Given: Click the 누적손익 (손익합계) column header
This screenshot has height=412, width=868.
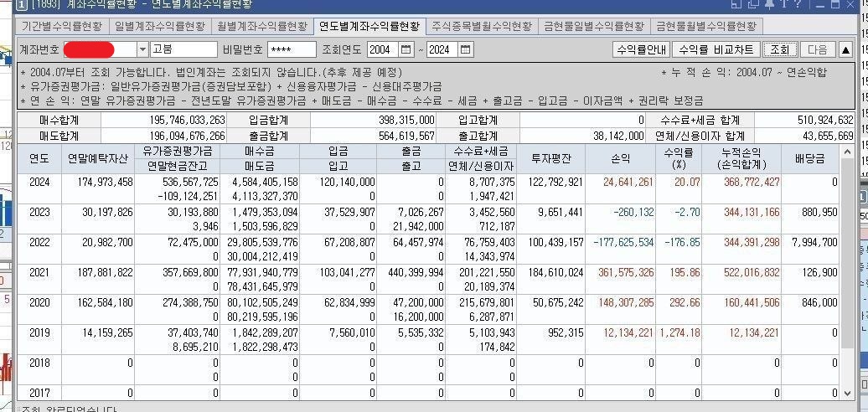Looking at the screenshot, I should pyautogui.click(x=741, y=159).
